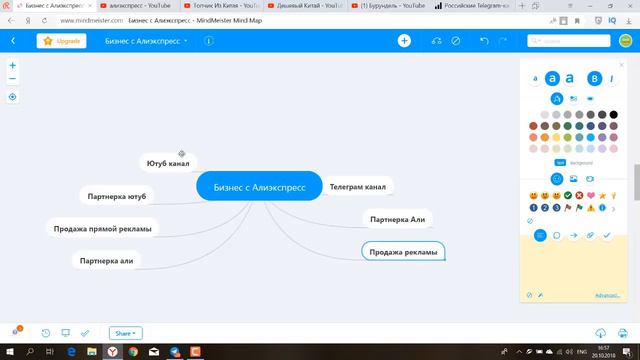Set the small font size
This screenshot has width=640, height=360.
point(535,79)
